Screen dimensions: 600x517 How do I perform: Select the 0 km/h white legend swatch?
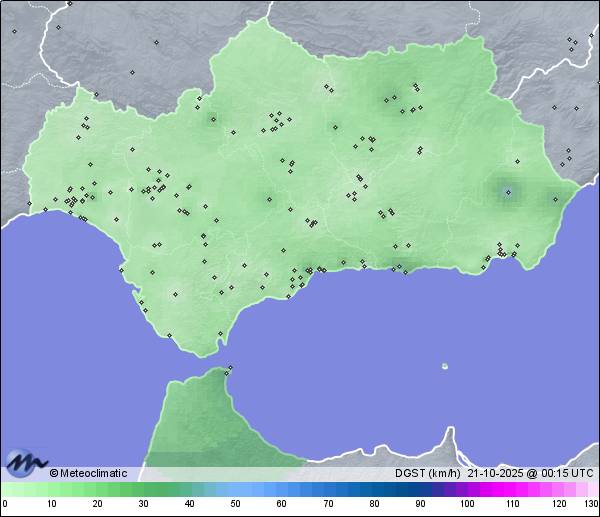(5, 489)
